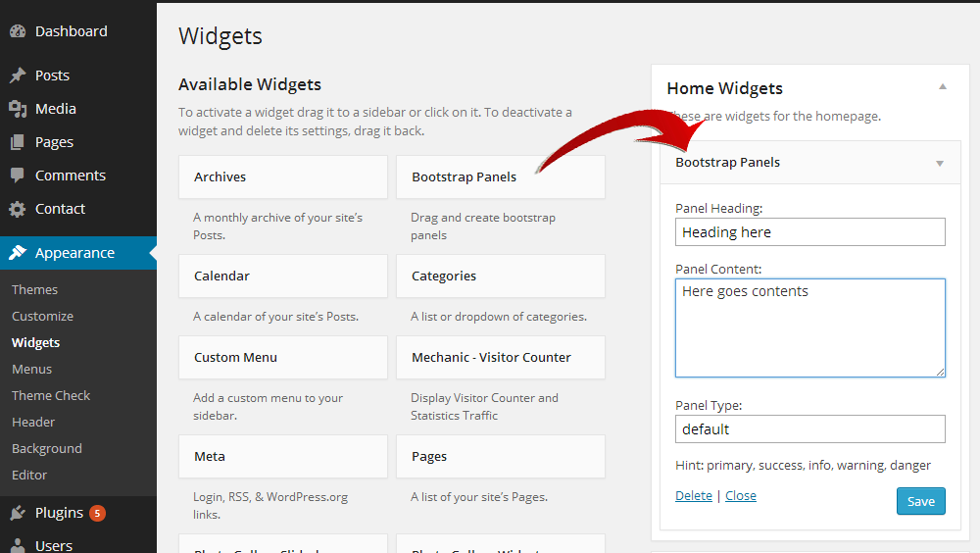Collapse the Bootstrap Panels widget arrow
The width and height of the screenshot is (980, 553).
coord(940,164)
